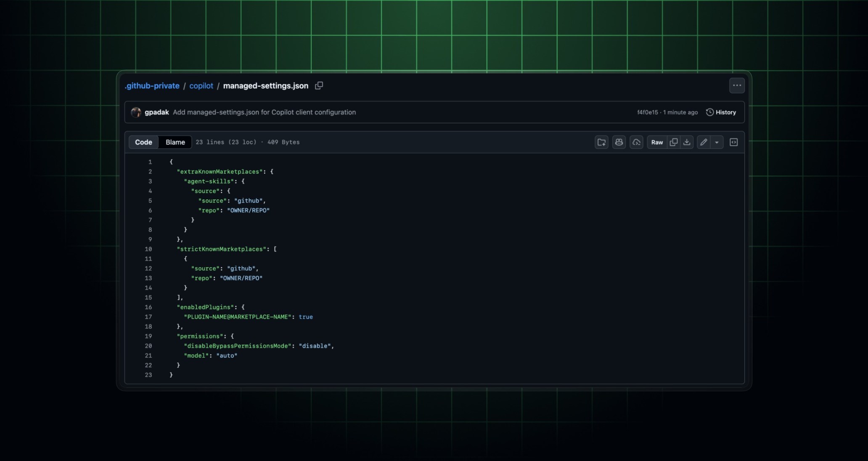Click '23 lines (23 loc) · 409 Bytes' text
Image resolution: width=868 pixels, height=461 pixels.
(x=248, y=142)
